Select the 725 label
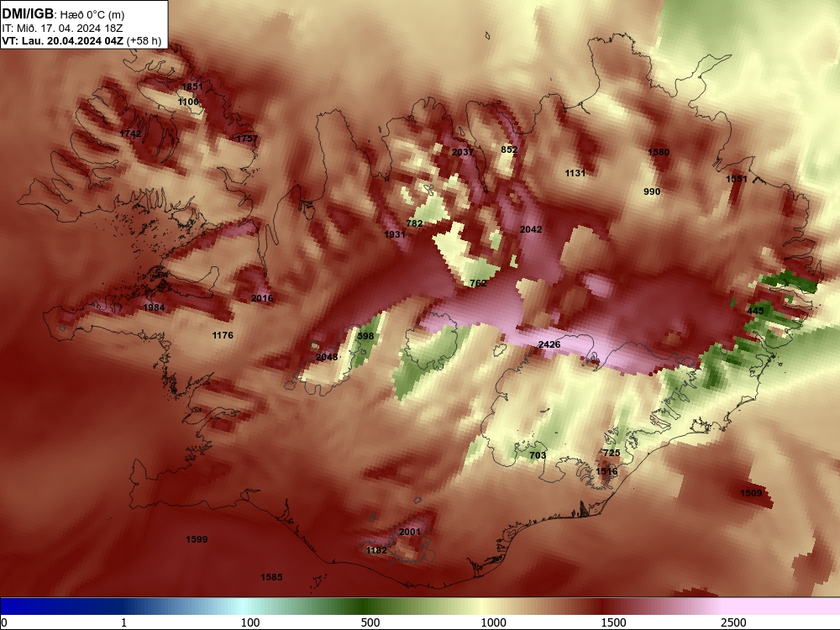The width and height of the screenshot is (840, 630). click(x=612, y=454)
